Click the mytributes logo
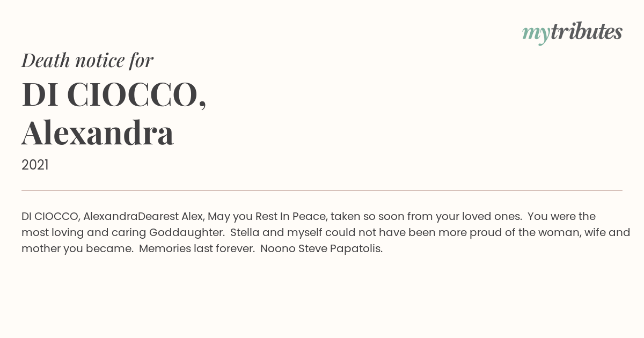Viewport: 644px width, 338px height. [572, 33]
